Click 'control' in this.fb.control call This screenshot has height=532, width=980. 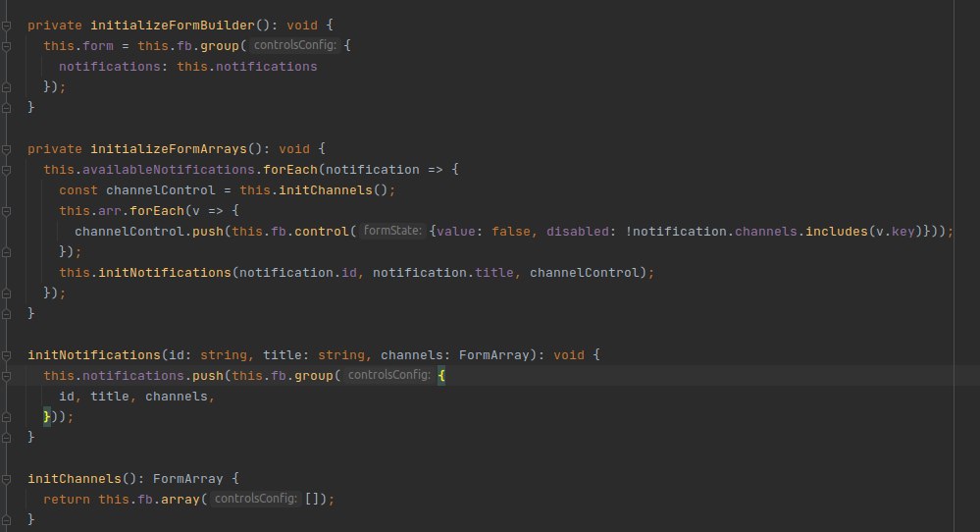(x=322, y=232)
